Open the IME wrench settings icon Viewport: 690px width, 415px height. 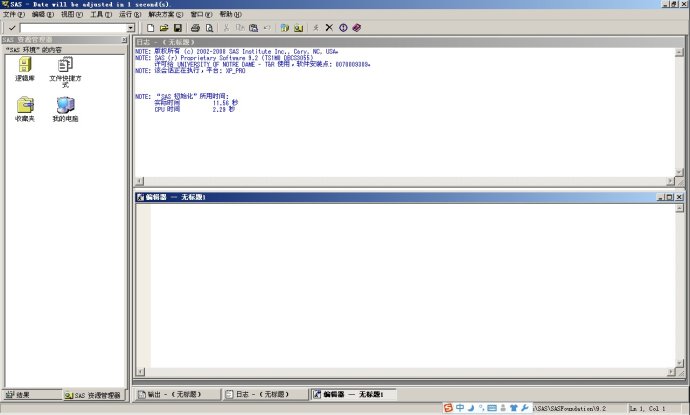524,408
